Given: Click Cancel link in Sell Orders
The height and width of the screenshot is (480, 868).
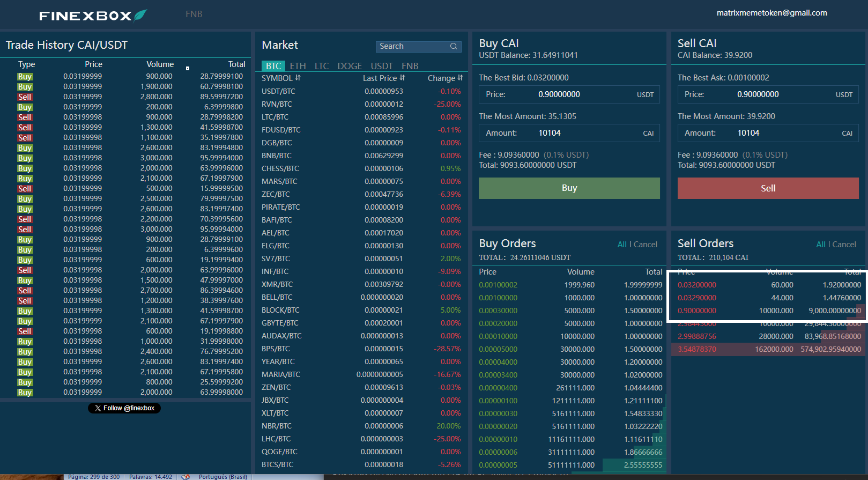Looking at the screenshot, I should point(844,244).
